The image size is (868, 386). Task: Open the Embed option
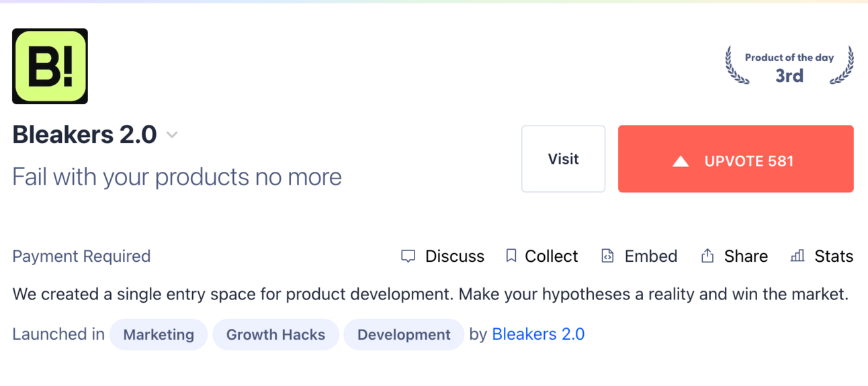pos(651,256)
